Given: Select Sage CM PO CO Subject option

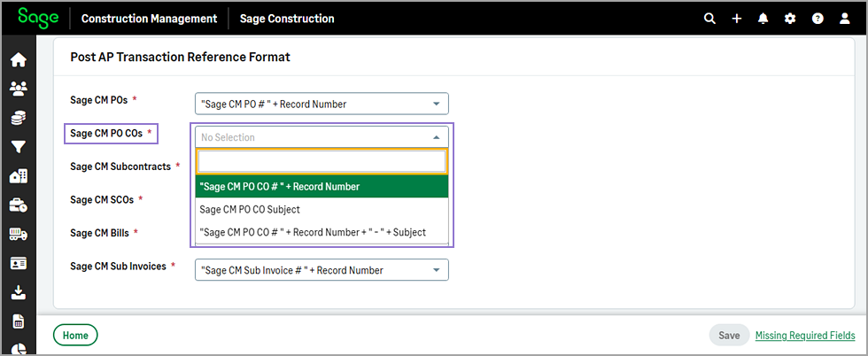Looking at the screenshot, I should coord(322,209).
